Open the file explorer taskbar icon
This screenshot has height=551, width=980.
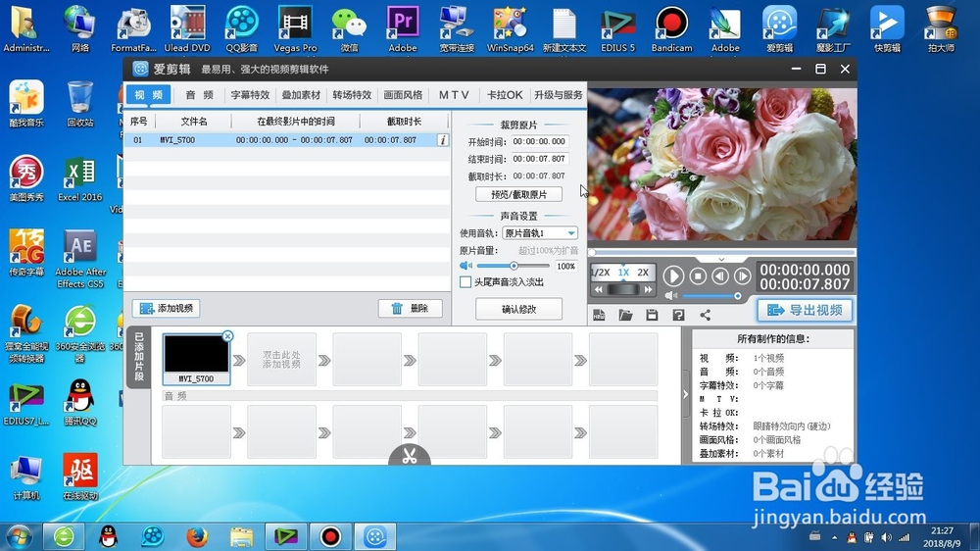click(241, 536)
